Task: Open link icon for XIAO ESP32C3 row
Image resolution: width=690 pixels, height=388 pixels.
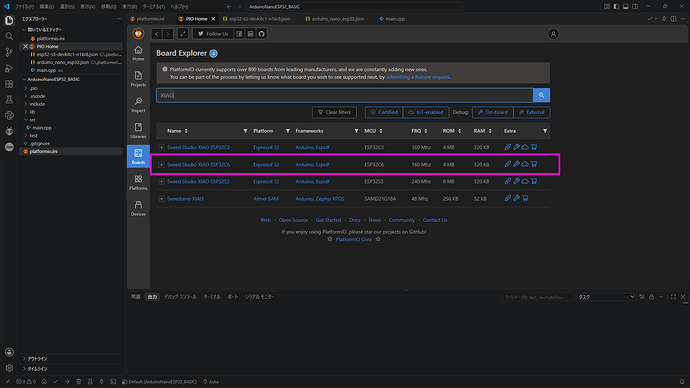Action: (508, 147)
